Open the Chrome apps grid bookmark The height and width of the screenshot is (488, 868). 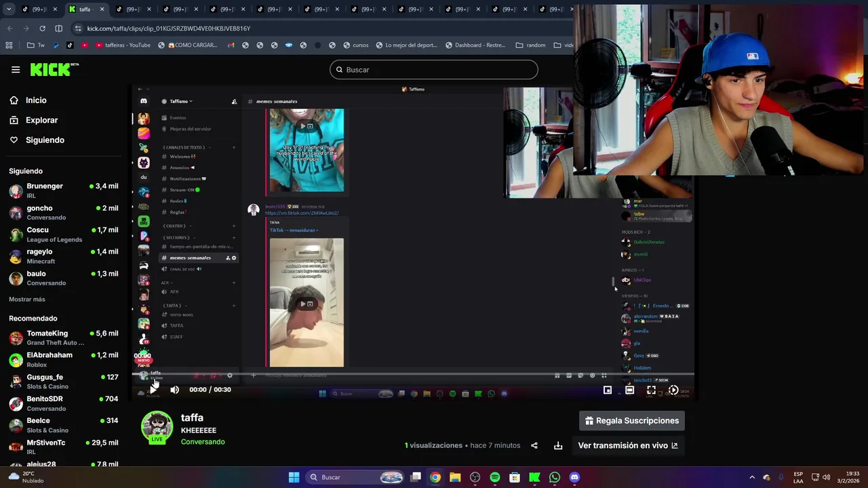tap(9, 45)
